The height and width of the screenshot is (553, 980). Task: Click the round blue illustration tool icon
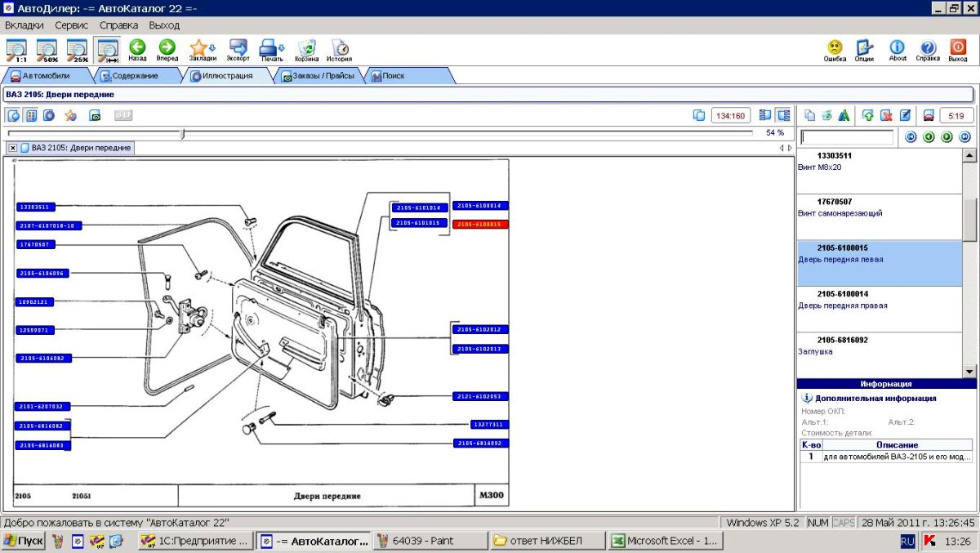[x=49, y=115]
